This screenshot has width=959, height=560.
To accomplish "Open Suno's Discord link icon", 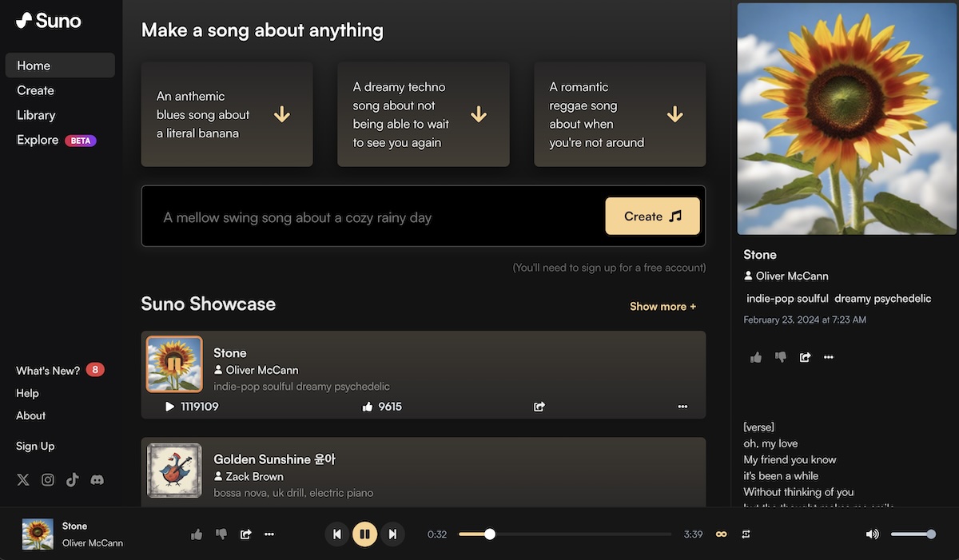I will click(x=97, y=480).
